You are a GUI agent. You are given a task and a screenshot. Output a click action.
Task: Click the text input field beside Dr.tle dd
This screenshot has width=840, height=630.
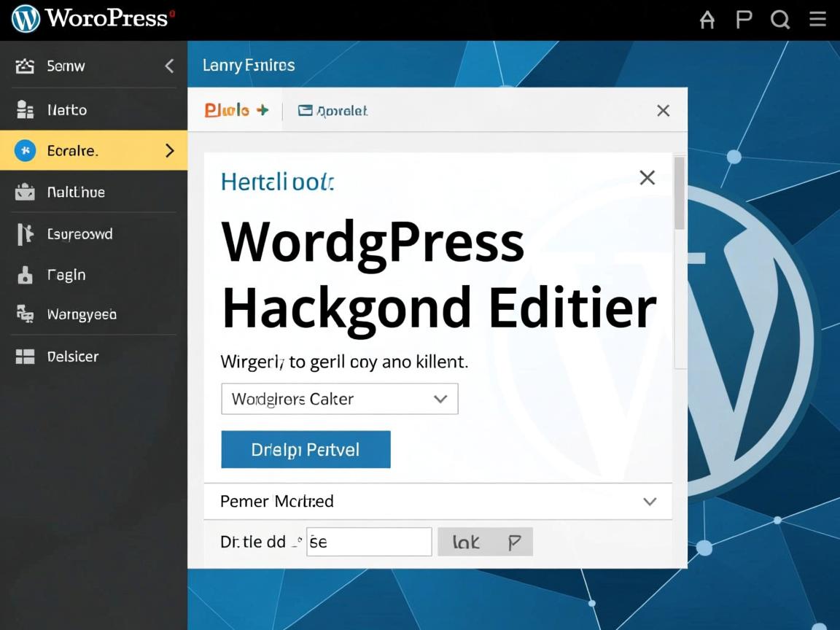[369, 542]
